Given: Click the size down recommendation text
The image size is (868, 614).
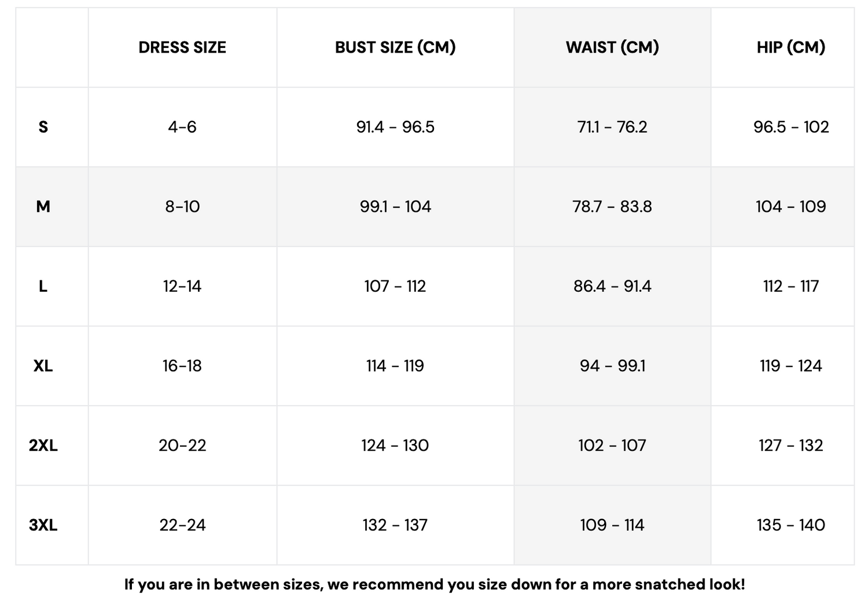Looking at the screenshot, I should (x=435, y=584).
